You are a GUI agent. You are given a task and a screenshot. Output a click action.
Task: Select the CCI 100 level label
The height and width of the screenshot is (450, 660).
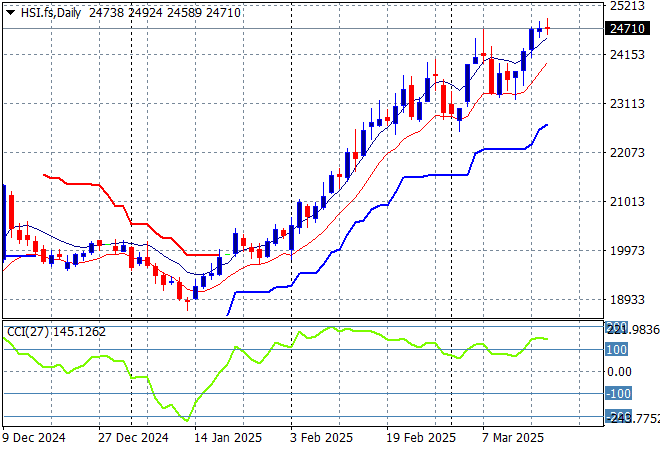click(617, 350)
